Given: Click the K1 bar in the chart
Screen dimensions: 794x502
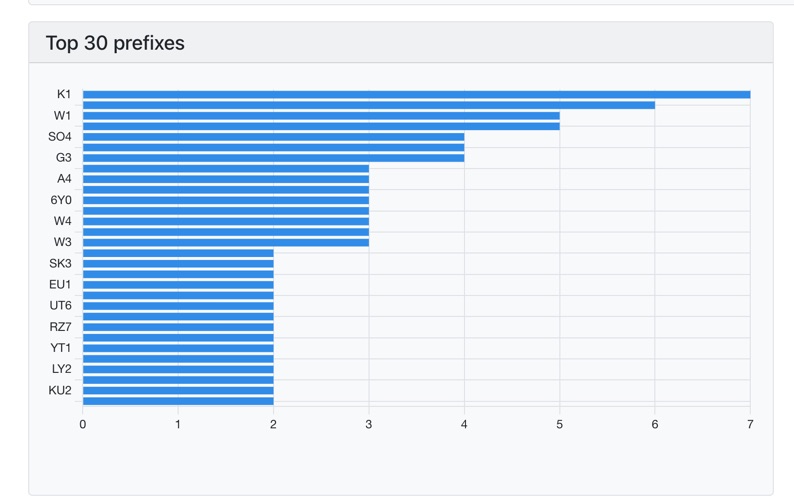Looking at the screenshot, I should pyautogui.click(x=416, y=95).
